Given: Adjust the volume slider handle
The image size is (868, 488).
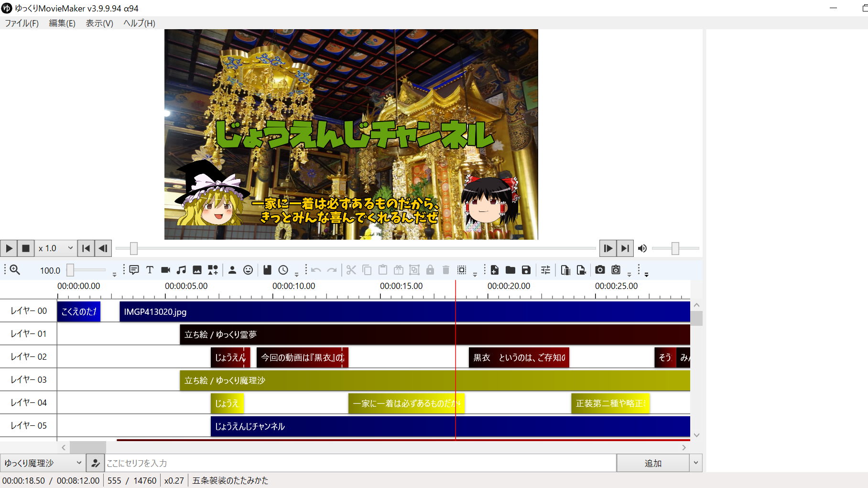Looking at the screenshot, I should pos(675,248).
